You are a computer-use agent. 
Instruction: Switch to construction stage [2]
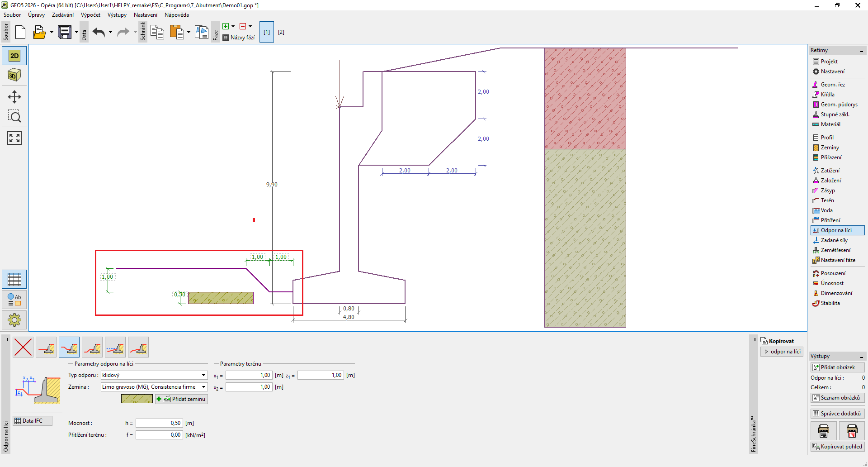281,32
